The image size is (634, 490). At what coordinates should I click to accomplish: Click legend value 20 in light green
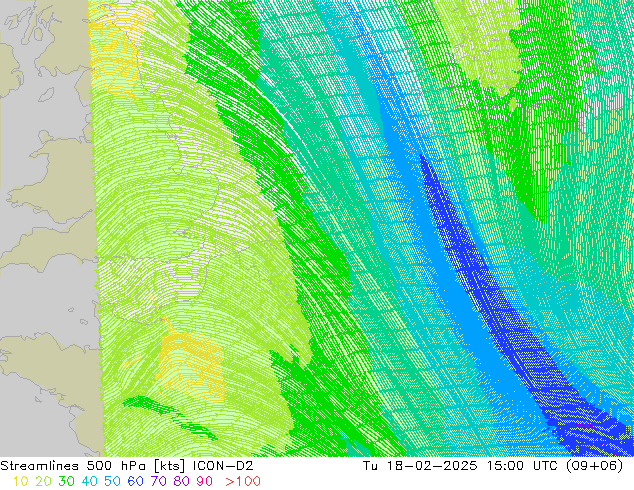[x=43, y=481]
